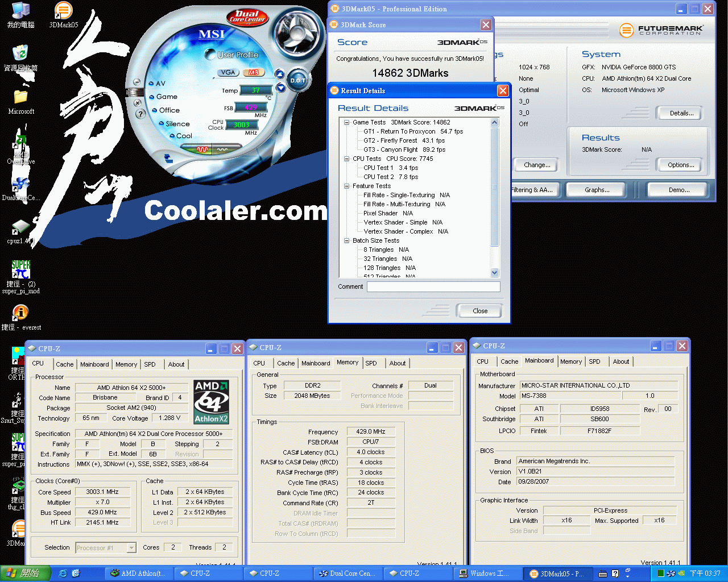Image resolution: width=728 pixels, height=582 pixels.
Task: Open the 3DMark05 desktop shortcut
Action: (x=63, y=15)
